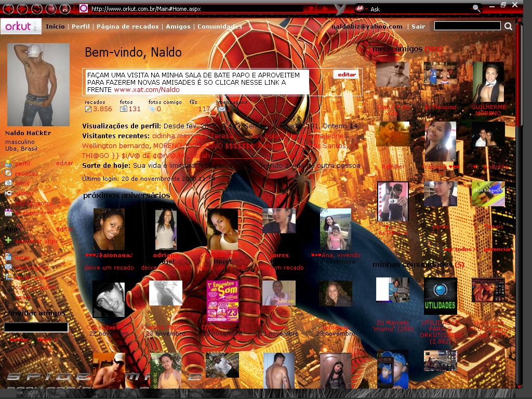The image size is (532, 399).
Task: Click the orkut logo
Action: coord(21,26)
